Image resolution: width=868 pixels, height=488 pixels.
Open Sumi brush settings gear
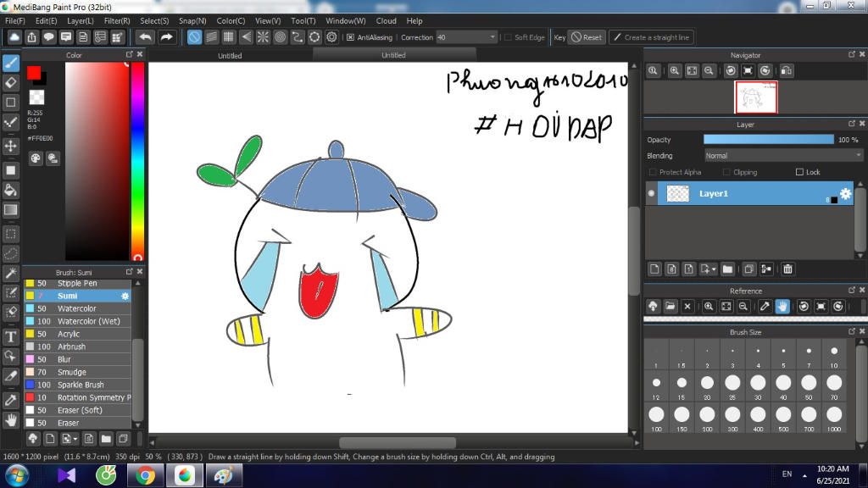125,296
